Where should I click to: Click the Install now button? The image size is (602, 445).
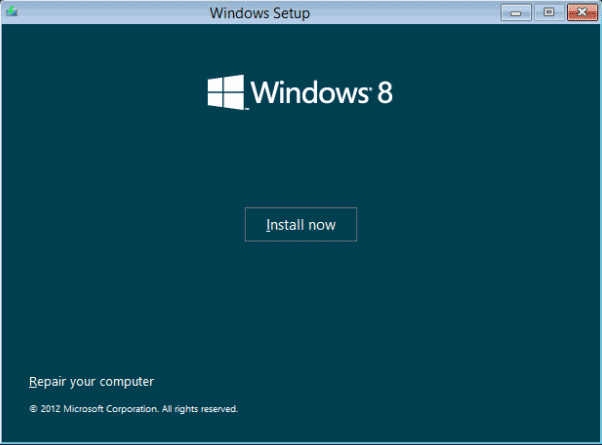300,225
